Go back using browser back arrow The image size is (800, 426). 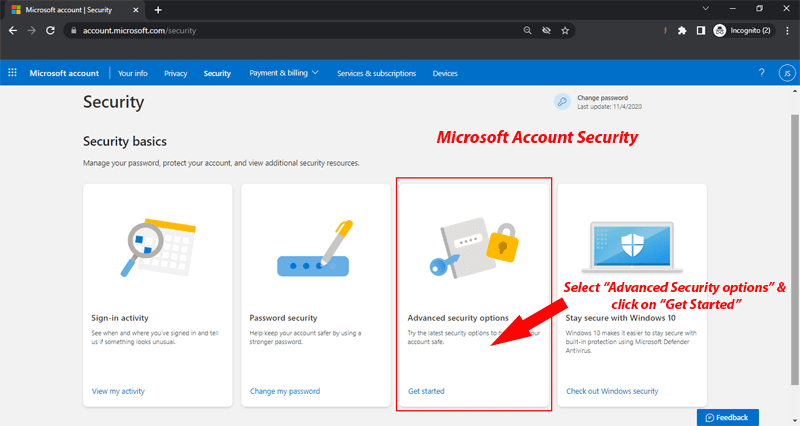pos(13,31)
